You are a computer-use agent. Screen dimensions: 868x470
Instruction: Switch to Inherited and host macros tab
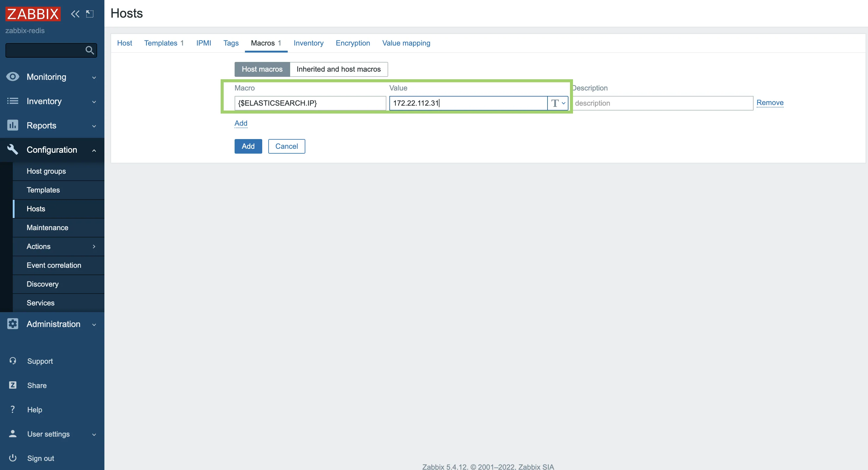(x=339, y=69)
